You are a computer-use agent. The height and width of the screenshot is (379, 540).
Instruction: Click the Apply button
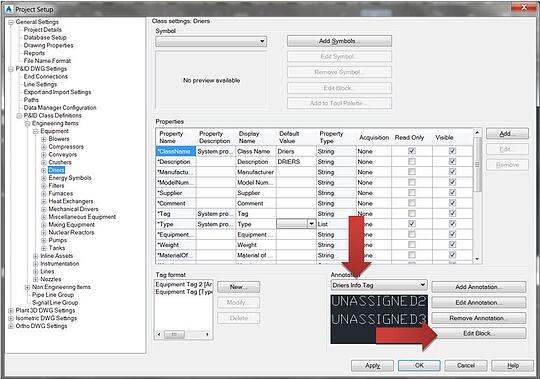(372, 366)
